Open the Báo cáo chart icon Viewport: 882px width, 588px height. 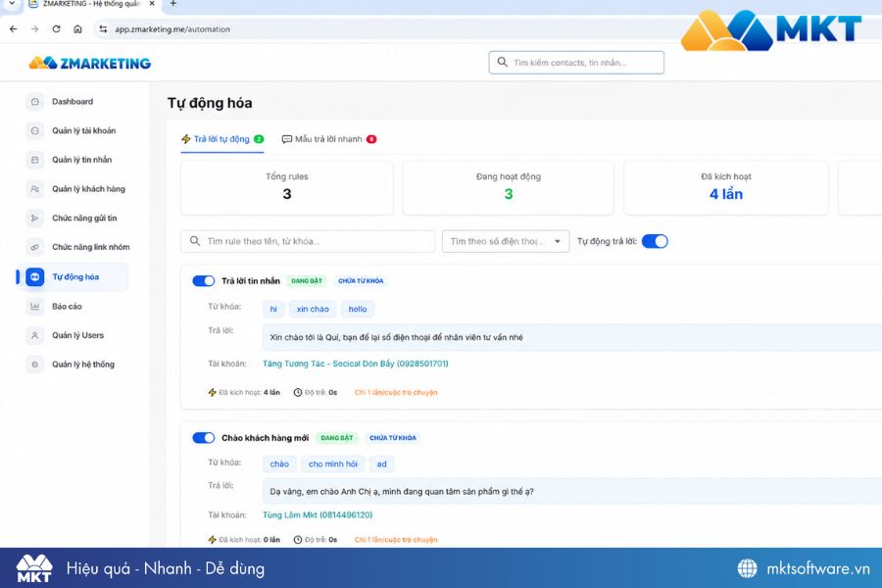click(x=35, y=307)
